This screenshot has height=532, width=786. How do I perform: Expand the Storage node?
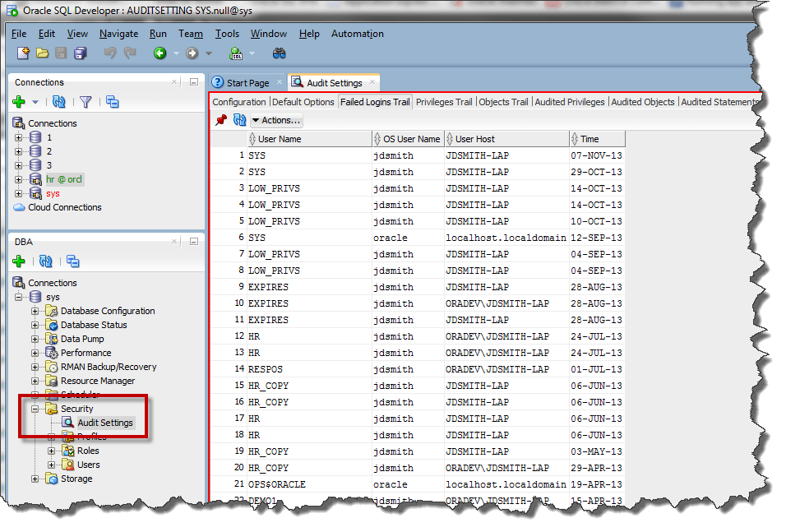click(x=35, y=479)
